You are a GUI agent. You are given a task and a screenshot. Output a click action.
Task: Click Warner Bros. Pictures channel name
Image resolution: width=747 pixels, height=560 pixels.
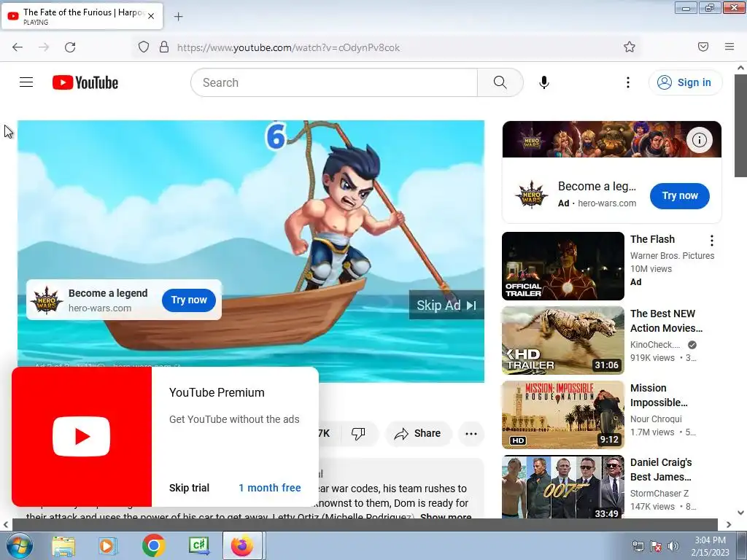tap(672, 256)
